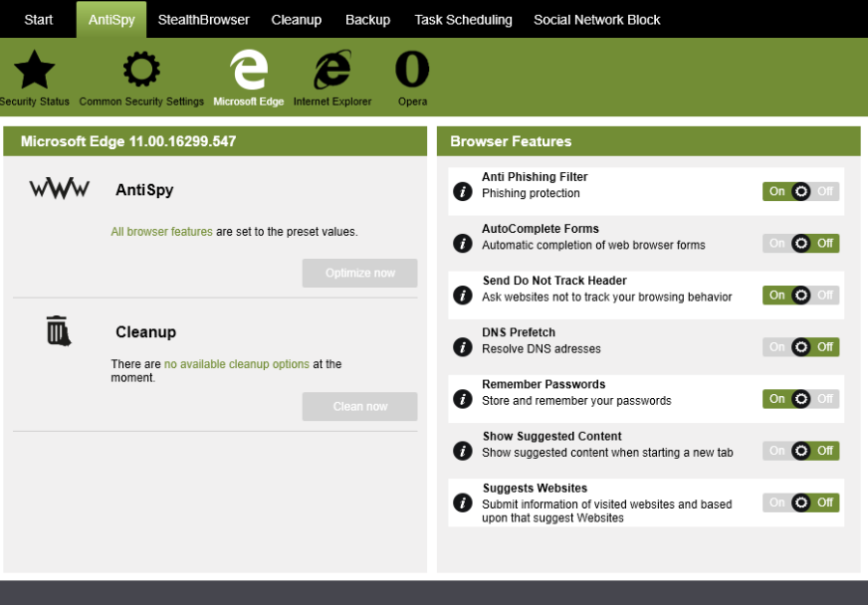
Task: Click info icon for Suggests Websites
Action: coord(462,503)
